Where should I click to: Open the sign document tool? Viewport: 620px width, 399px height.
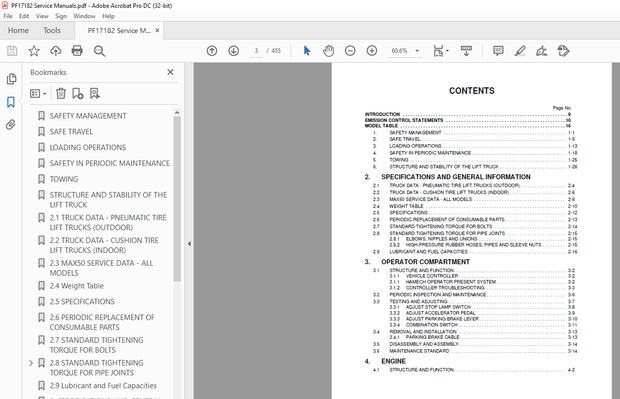541,51
